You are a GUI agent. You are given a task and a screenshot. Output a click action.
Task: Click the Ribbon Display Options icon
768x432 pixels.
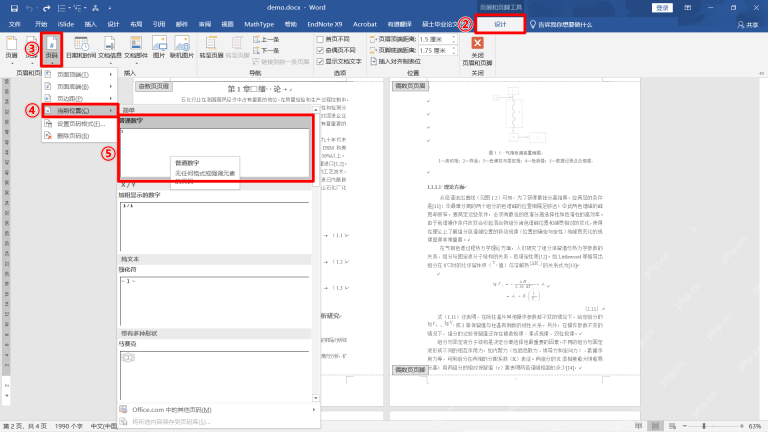coord(688,8)
